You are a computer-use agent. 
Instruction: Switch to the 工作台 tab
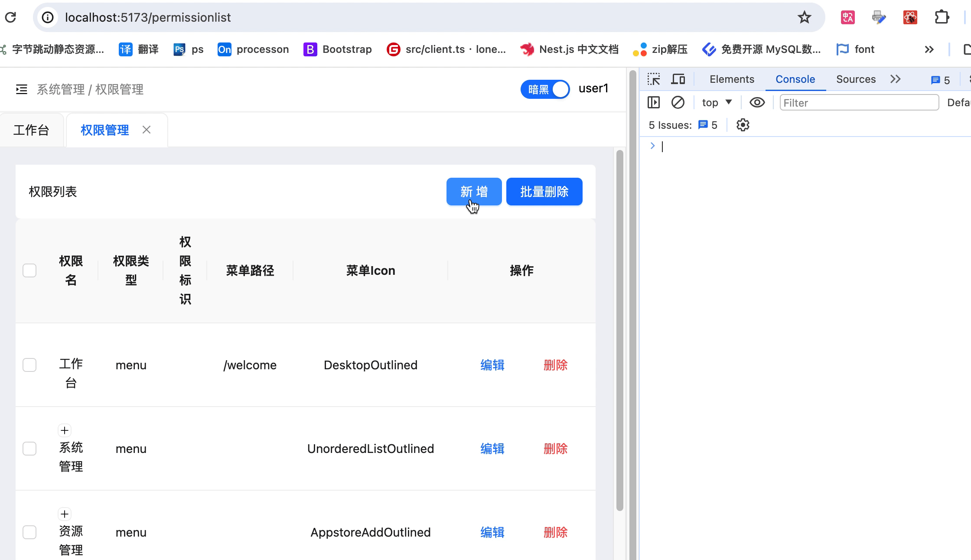(x=31, y=130)
